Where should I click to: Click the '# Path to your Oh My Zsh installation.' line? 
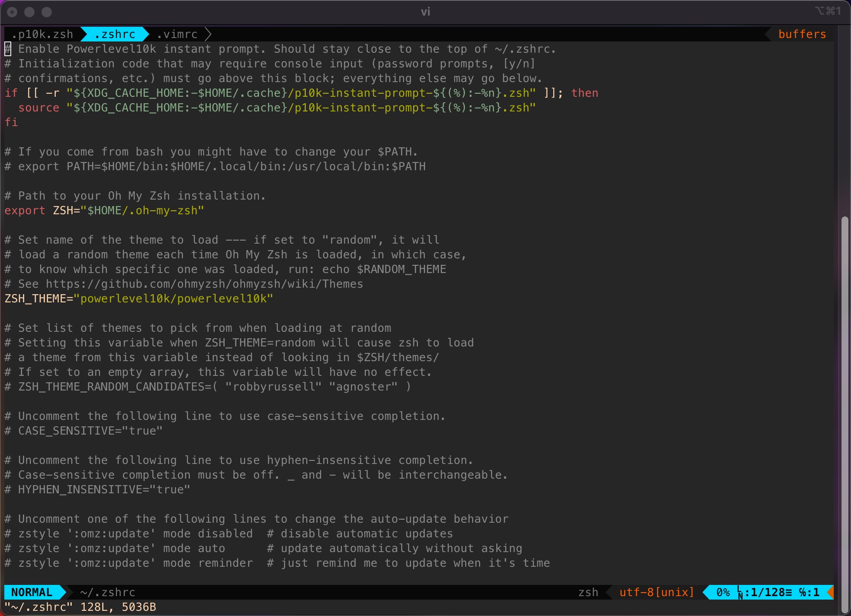point(135,196)
